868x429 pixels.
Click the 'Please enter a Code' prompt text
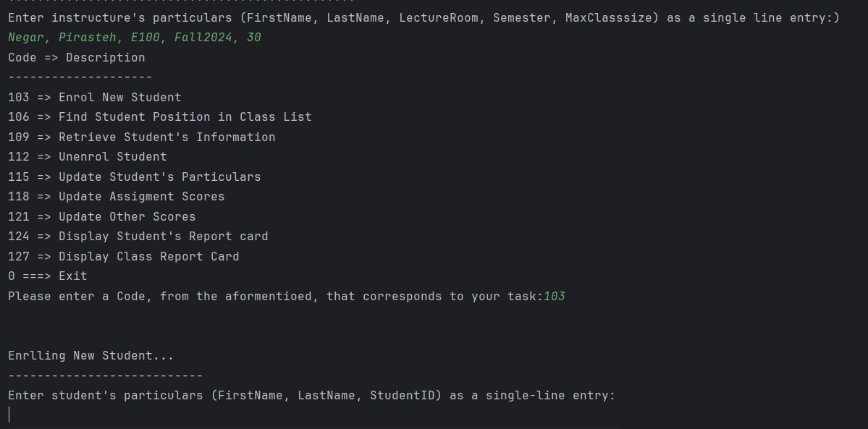275,296
